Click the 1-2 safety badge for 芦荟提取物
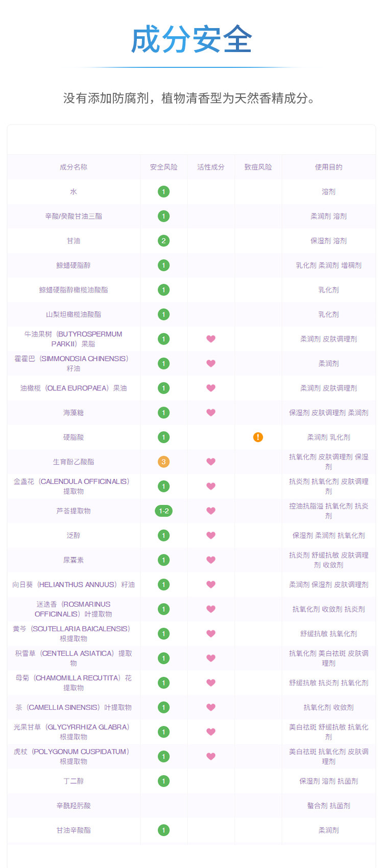The height and width of the screenshot is (868, 383). (163, 511)
